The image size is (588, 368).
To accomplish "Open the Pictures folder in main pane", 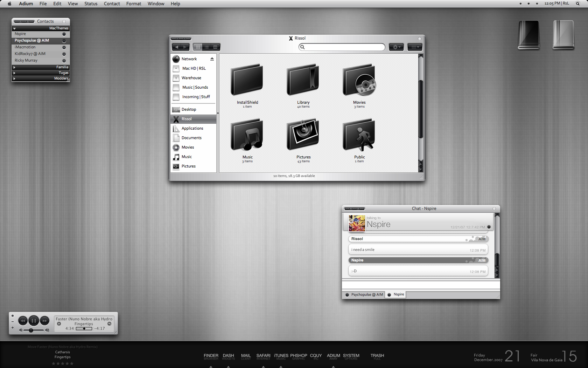I will click(303, 135).
